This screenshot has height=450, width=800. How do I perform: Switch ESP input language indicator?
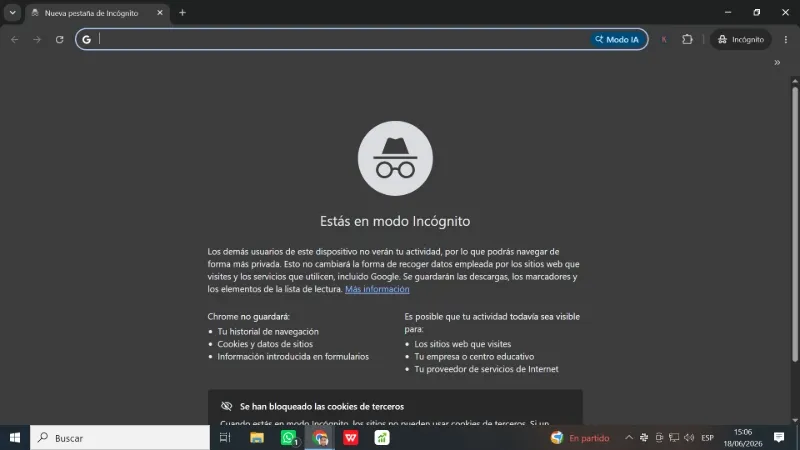click(x=707, y=438)
